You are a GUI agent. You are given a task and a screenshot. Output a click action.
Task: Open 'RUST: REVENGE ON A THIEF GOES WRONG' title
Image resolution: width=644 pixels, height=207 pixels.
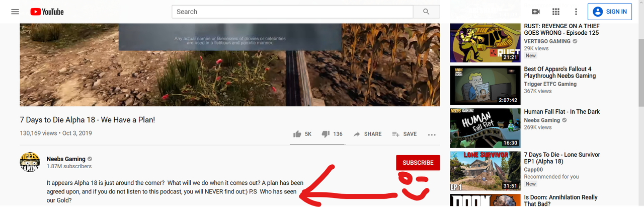coord(562,29)
